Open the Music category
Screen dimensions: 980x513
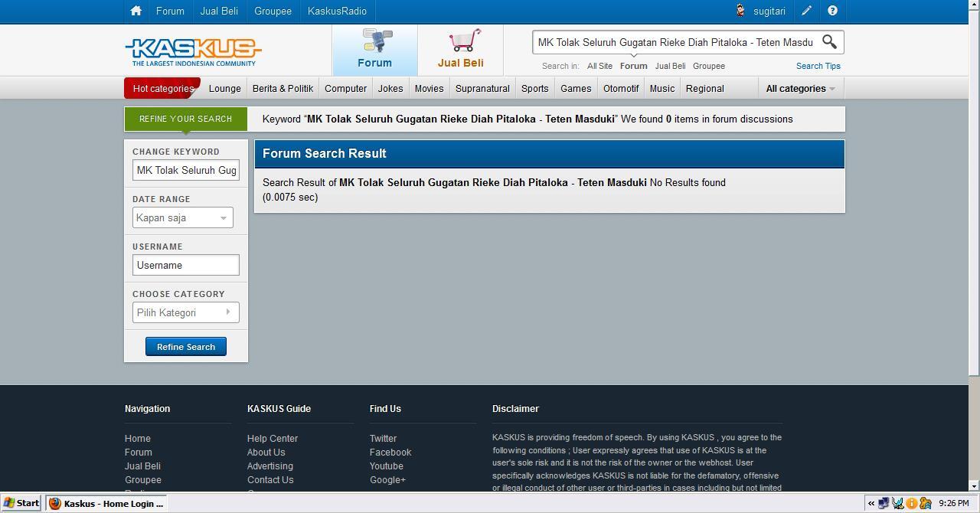(662, 88)
